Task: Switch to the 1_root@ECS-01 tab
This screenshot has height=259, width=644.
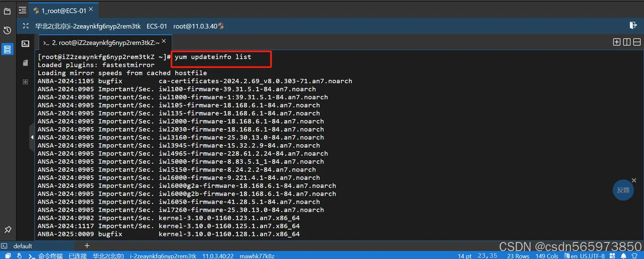Action: pyautogui.click(x=63, y=11)
